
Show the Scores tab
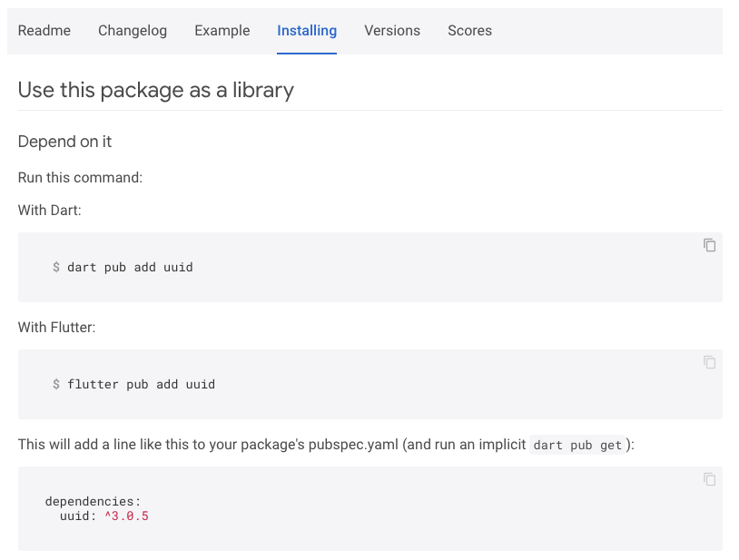470,31
